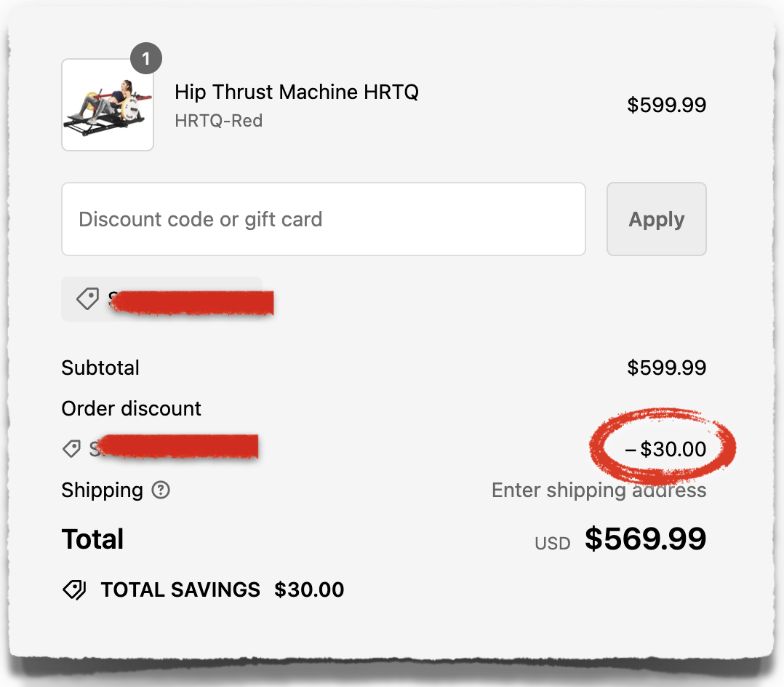
Task: Open the product thumbnail image
Action: pyautogui.click(x=108, y=105)
